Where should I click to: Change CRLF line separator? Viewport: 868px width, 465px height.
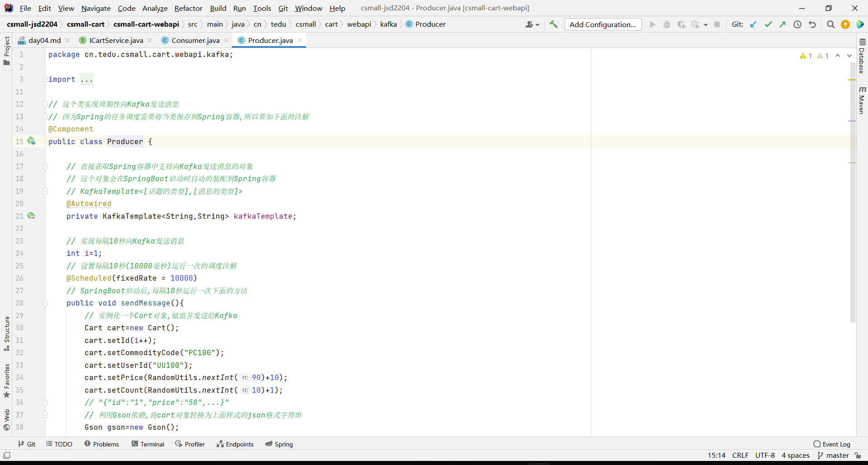click(x=741, y=456)
